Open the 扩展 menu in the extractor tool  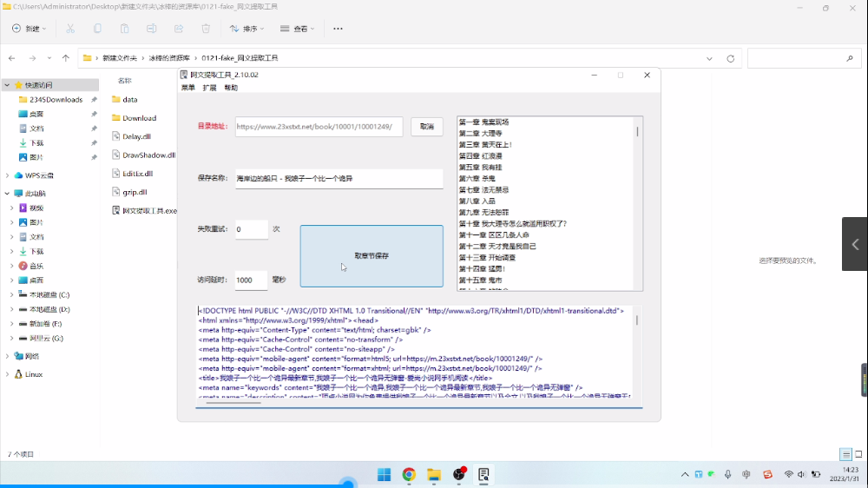pyautogui.click(x=209, y=88)
